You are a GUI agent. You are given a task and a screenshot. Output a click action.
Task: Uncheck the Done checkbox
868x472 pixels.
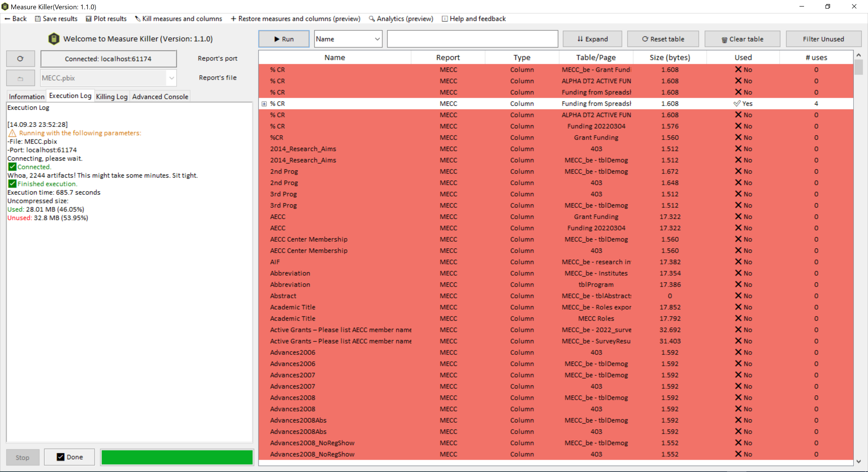pyautogui.click(x=61, y=457)
